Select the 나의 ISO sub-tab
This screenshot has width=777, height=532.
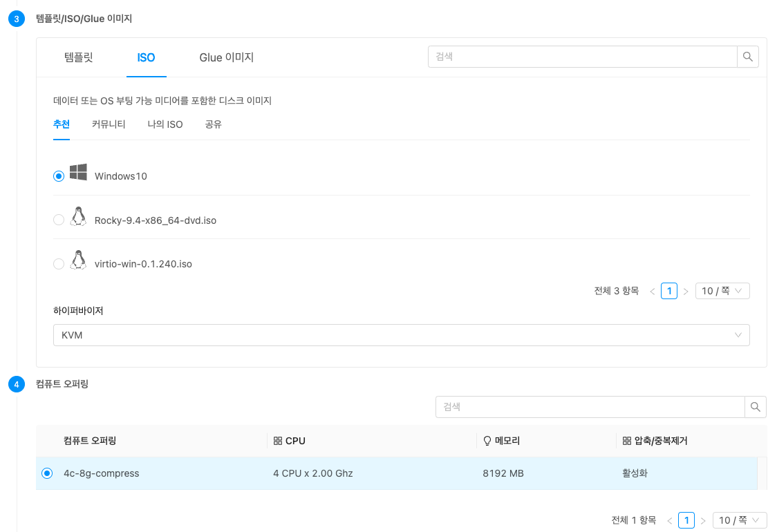[x=165, y=124]
